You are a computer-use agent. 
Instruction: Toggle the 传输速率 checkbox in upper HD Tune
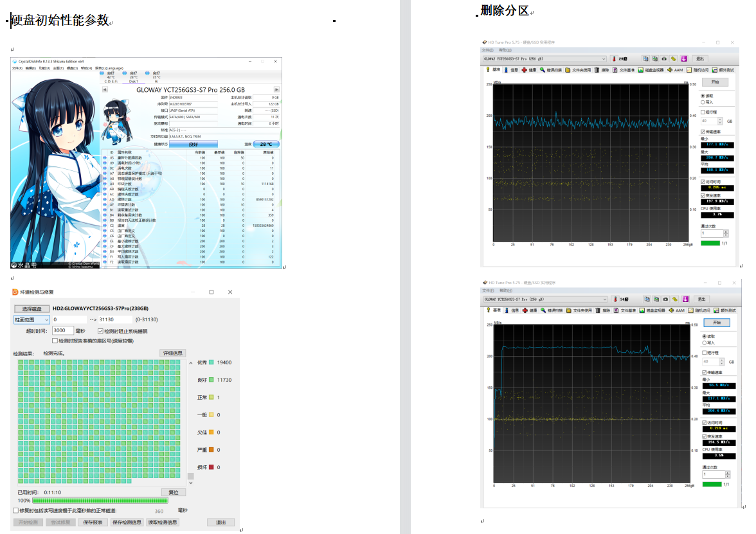pyautogui.click(x=703, y=132)
